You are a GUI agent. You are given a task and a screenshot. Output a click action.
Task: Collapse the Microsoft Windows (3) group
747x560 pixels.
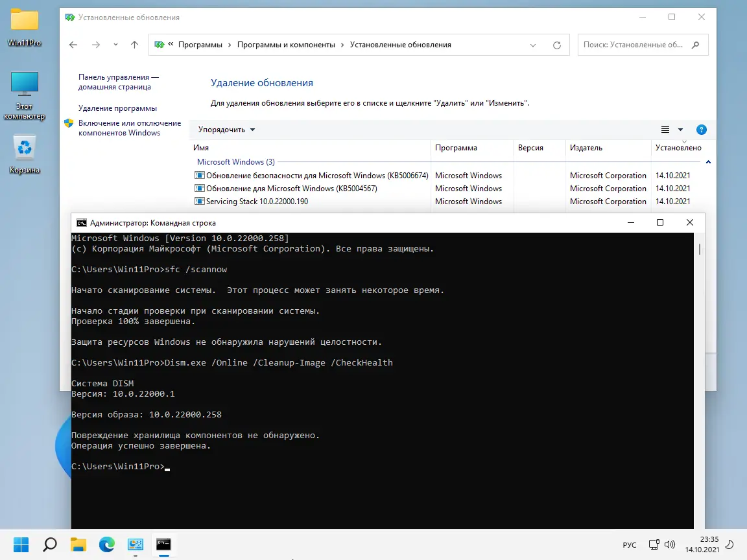click(x=709, y=162)
